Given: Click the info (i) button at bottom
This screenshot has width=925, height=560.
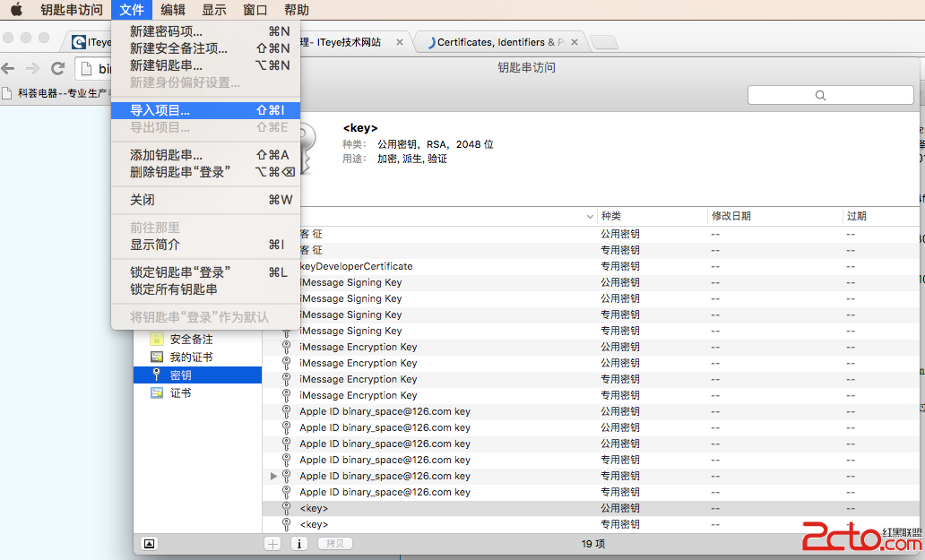Looking at the screenshot, I should coord(298,543).
